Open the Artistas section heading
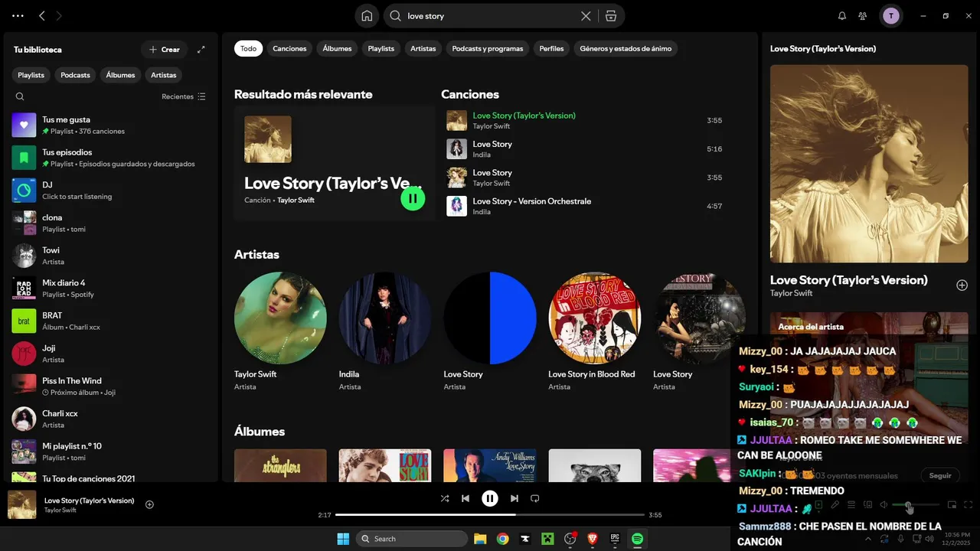 click(256, 254)
